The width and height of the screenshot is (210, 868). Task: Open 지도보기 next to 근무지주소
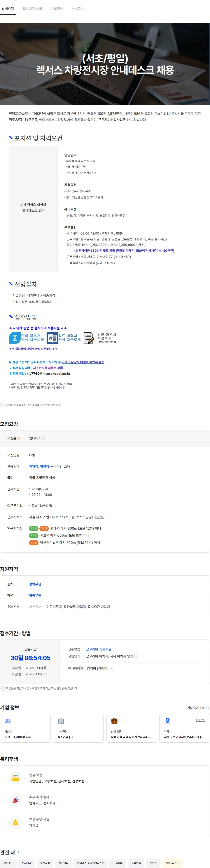point(100,517)
